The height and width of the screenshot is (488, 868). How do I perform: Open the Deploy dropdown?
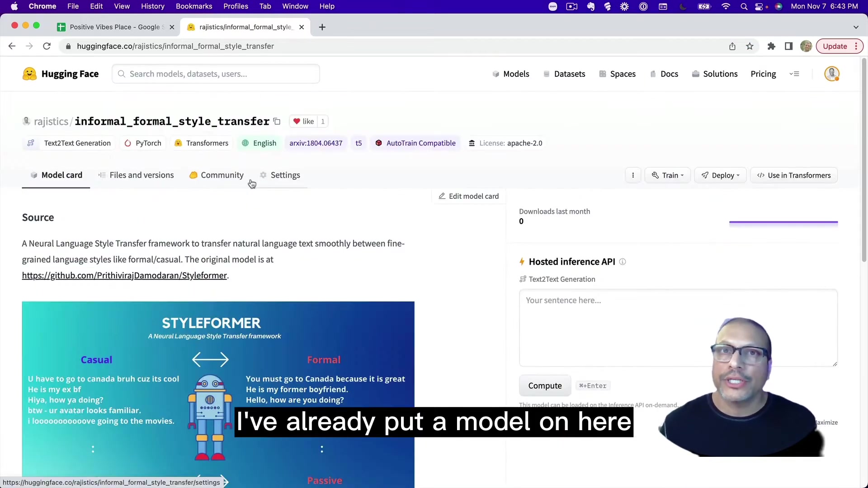point(720,175)
